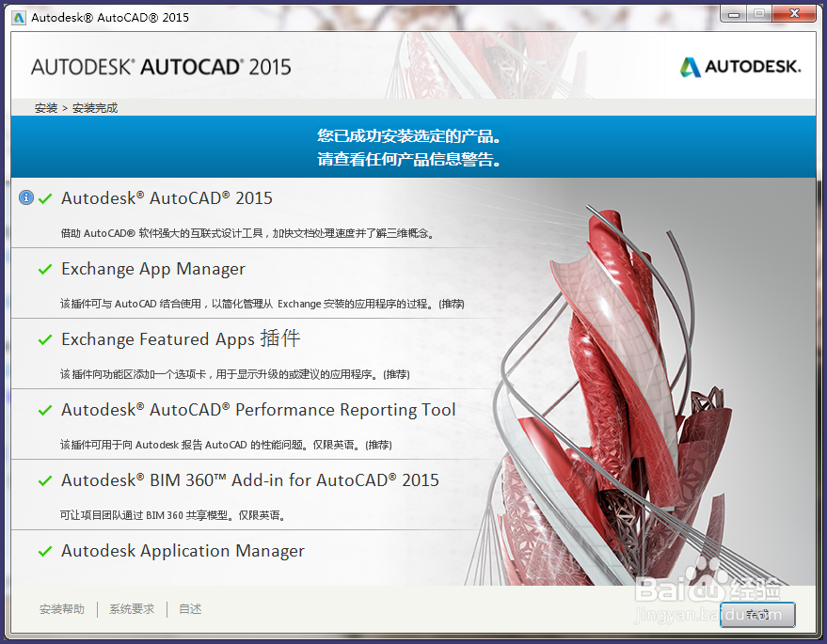Click the checkmark next to Autodesk Application Manager

point(44,551)
